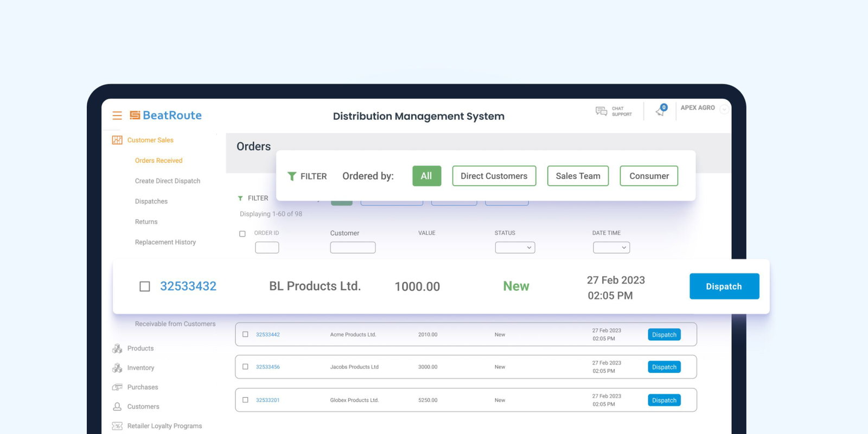This screenshot has height=434, width=868.
Task: Tick the checkbox for order 32533432
Action: pyautogui.click(x=144, y=286)
